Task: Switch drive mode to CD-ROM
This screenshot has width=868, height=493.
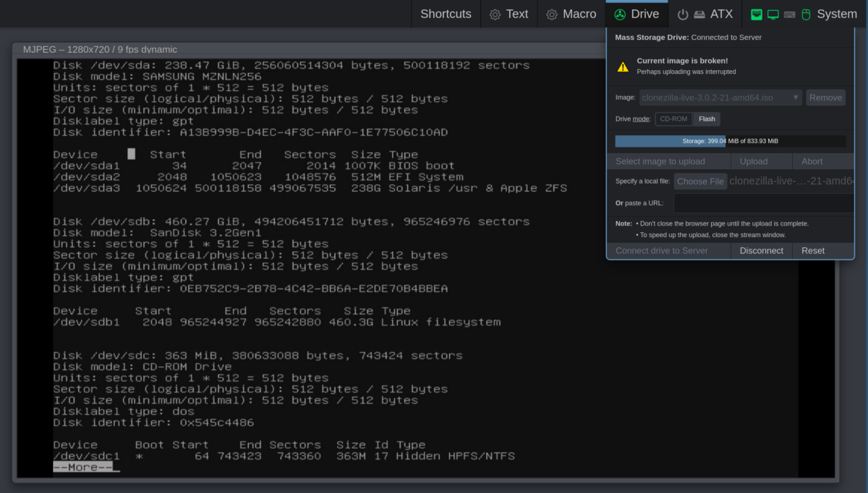Action: [x=673, y=119]
